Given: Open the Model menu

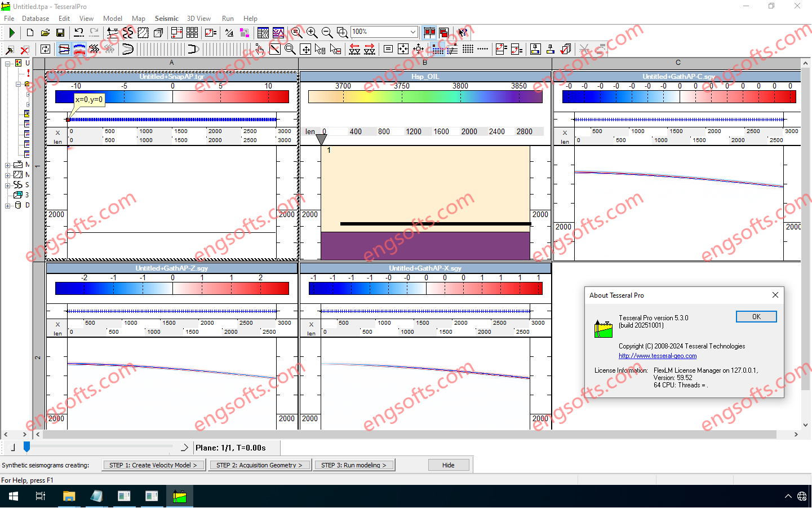Looking at the screenshot, I should click(x=112, y=19).
